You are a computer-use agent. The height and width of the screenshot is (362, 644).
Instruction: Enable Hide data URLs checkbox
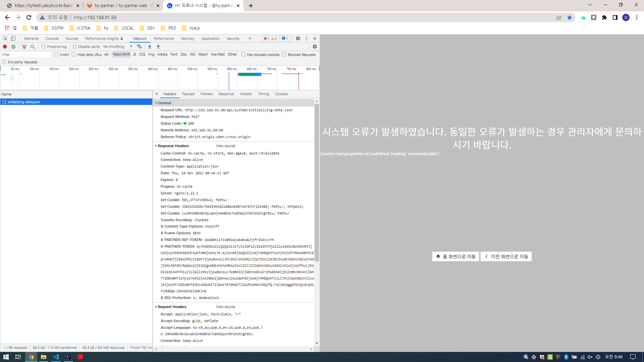point(73,55)
